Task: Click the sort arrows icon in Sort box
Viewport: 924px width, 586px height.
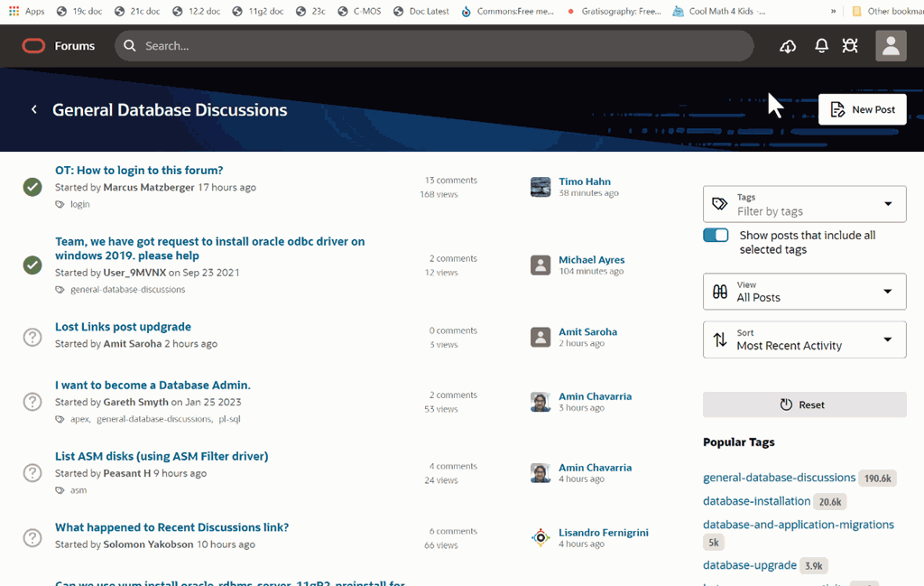Action: tap(718, 340)
